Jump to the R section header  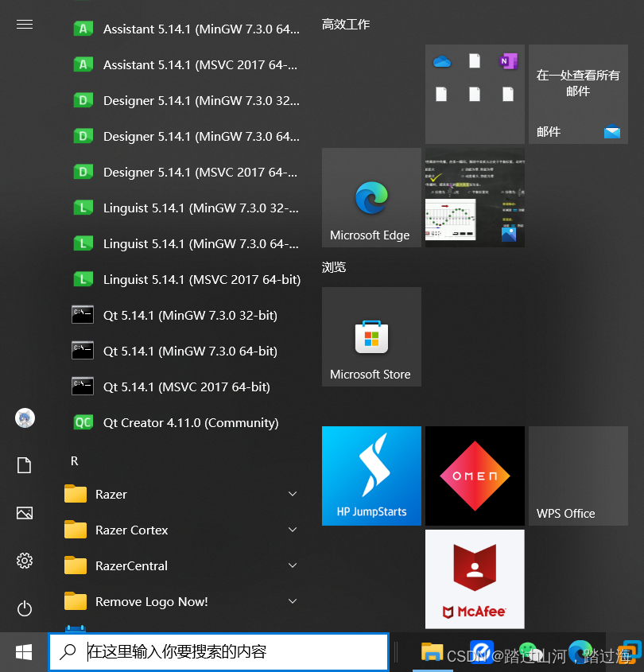[x=73, y=460]
